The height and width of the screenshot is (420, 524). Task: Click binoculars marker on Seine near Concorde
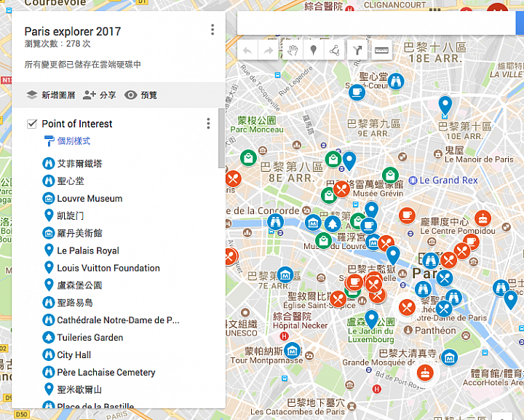[275, 221]
